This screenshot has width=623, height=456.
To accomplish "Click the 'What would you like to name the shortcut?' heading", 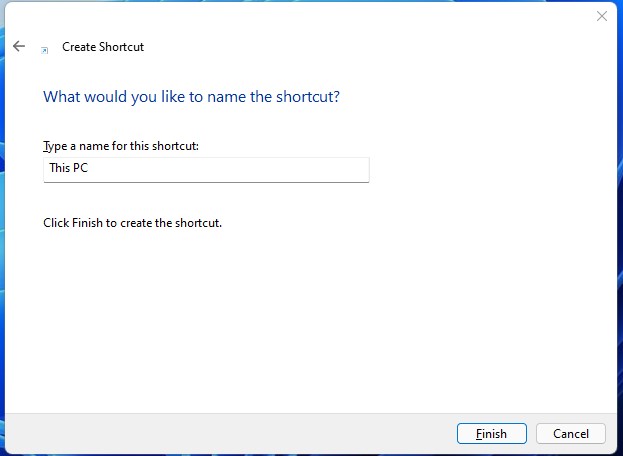I will coord(192,97).
